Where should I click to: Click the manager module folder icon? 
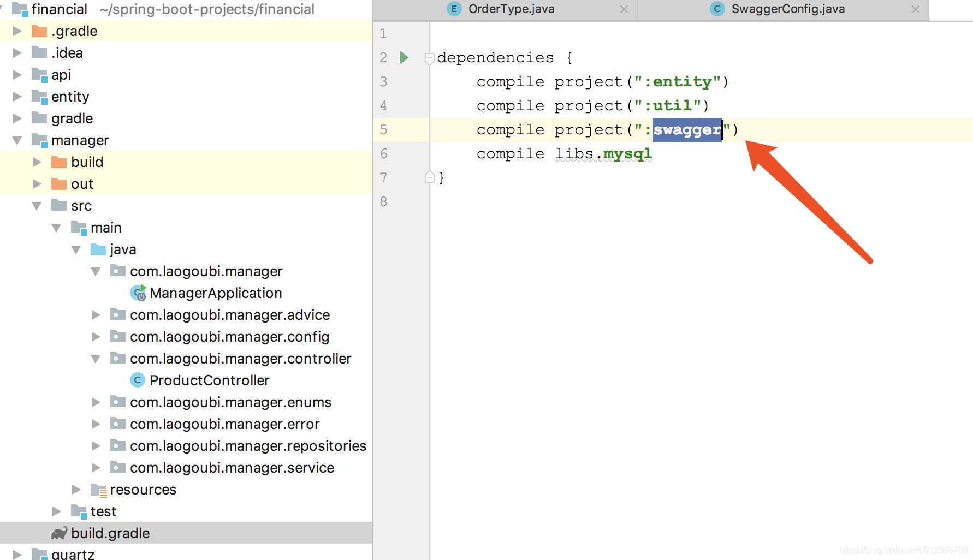pyautogui.click(x=40, y=141)
